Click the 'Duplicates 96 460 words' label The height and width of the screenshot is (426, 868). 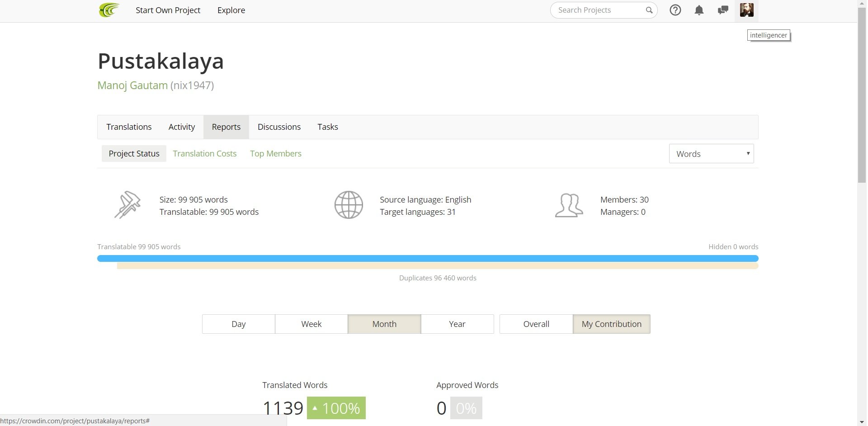(x=438, y=278)
